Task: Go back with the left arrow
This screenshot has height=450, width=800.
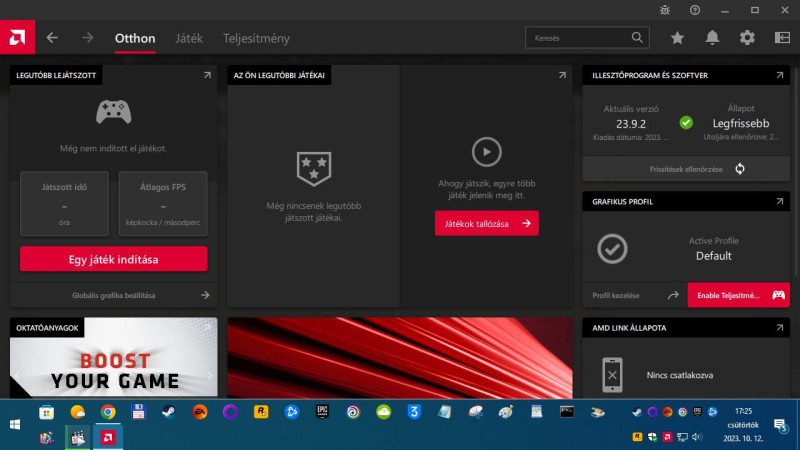Action: tap(52, 38)
